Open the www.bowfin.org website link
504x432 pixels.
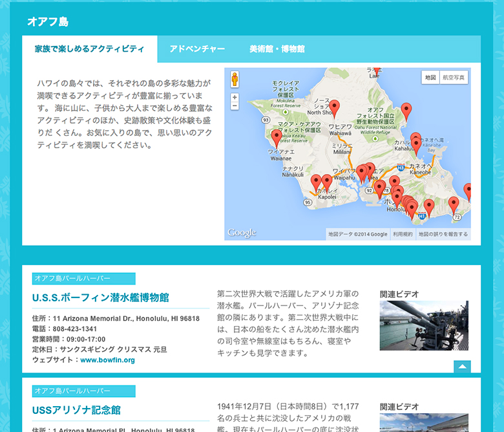pyautogui.click(x=107, y=360)
